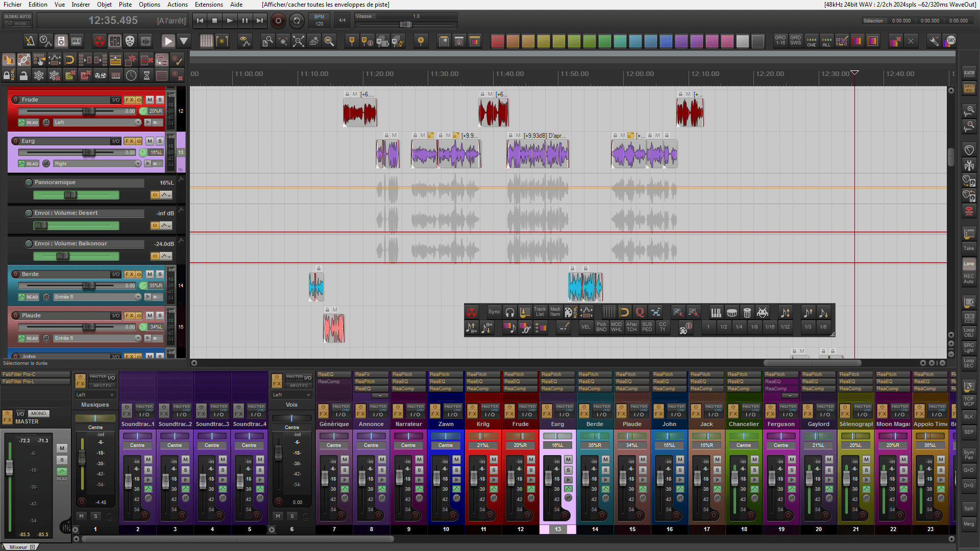This screenshot has height=551, width=980.
Task: Open the Piste menu
Action: point(125,5)
